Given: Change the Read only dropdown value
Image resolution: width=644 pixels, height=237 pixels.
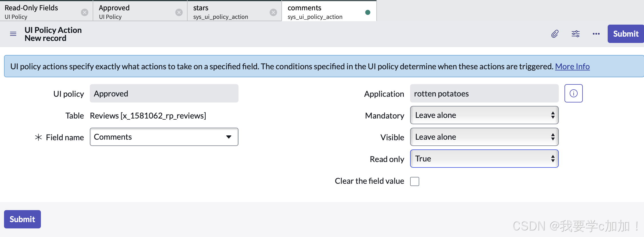Looking at the screenshot, I should (x=484, y=159).
